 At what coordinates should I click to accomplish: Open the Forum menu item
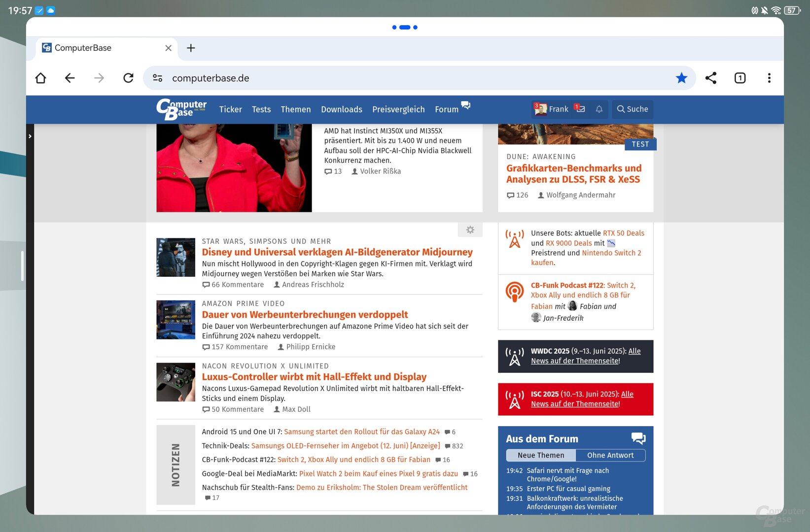[447, 109]
